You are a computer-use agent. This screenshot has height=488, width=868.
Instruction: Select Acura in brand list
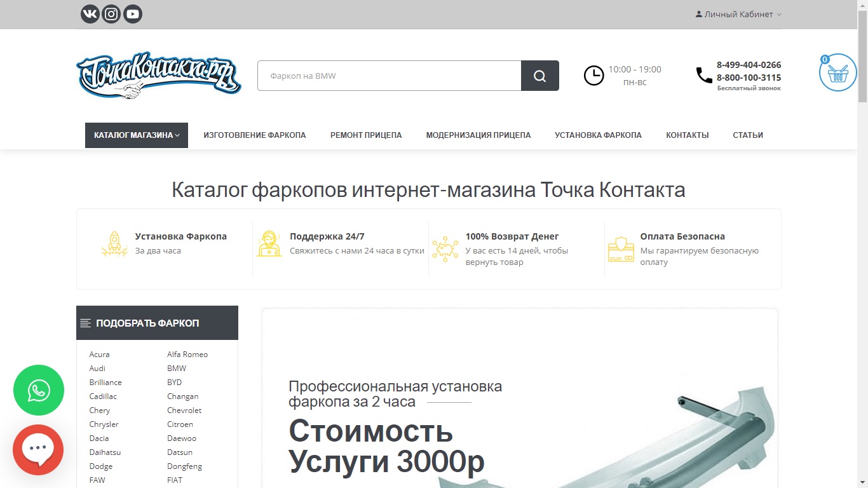pyautogui.click(x=100, y=355)
